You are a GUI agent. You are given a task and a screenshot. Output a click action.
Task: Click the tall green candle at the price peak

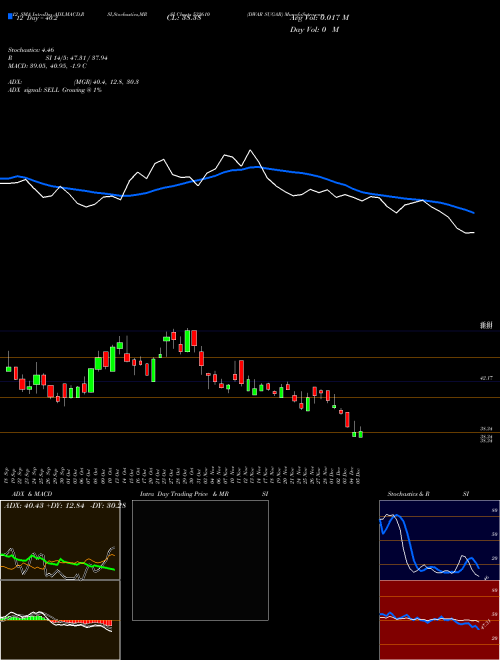click(x=187, y=341)
